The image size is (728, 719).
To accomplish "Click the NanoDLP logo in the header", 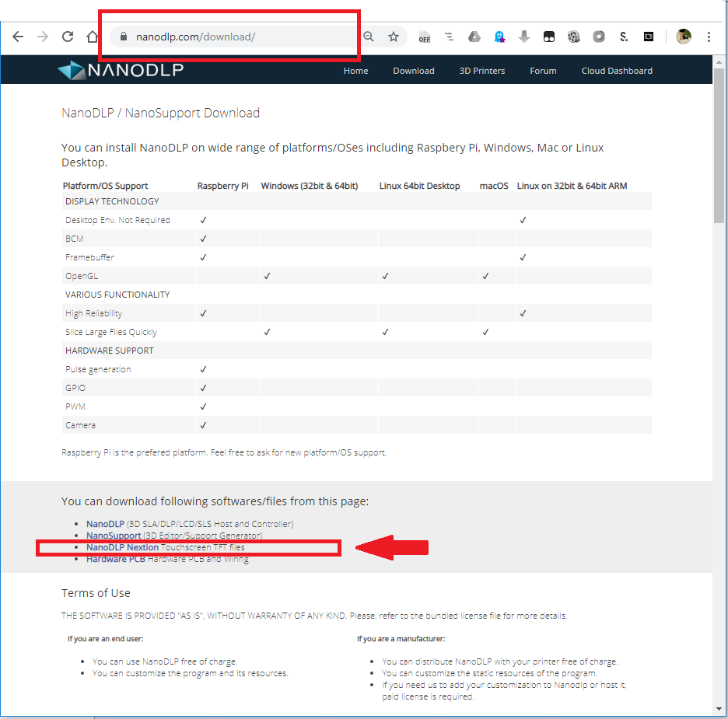I will click(121, 70).
